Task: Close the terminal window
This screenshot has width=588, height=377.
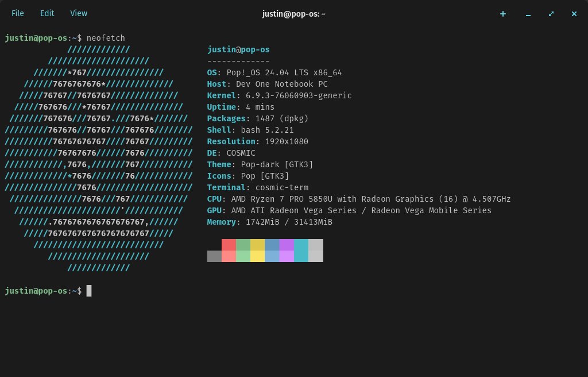Action: (x=574, y=14)
